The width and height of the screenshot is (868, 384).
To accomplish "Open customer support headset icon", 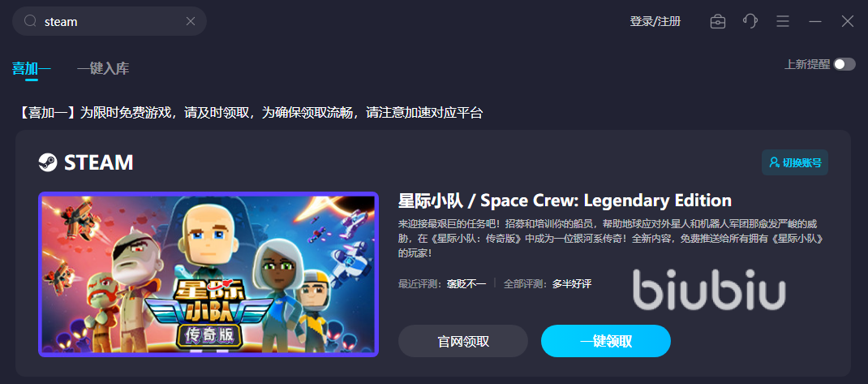I will tap(750, 22).
